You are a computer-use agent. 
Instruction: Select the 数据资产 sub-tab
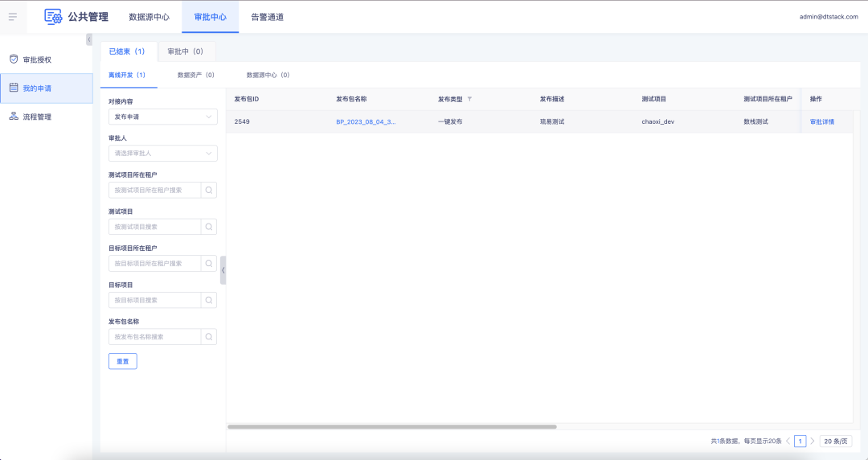click(195, 75)
